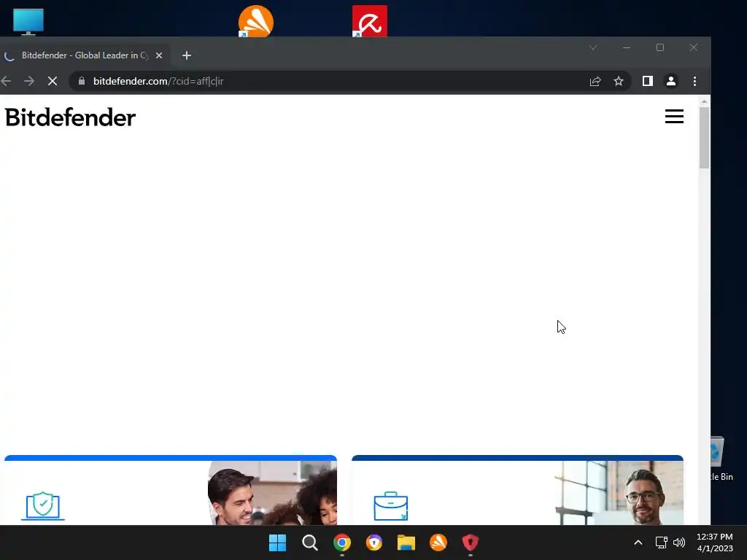Open Avast from the taskbar
The height and width of the screenshot is (560, 747).
438,542
